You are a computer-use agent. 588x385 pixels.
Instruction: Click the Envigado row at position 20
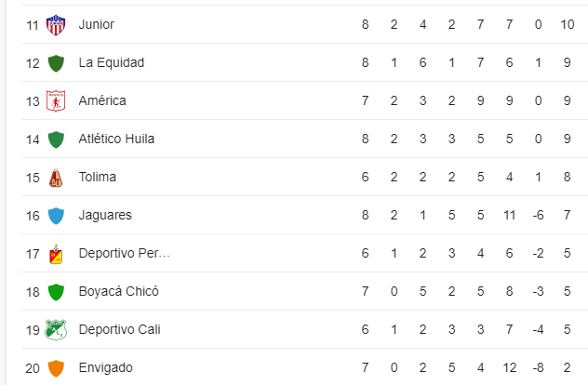[304, 367]
